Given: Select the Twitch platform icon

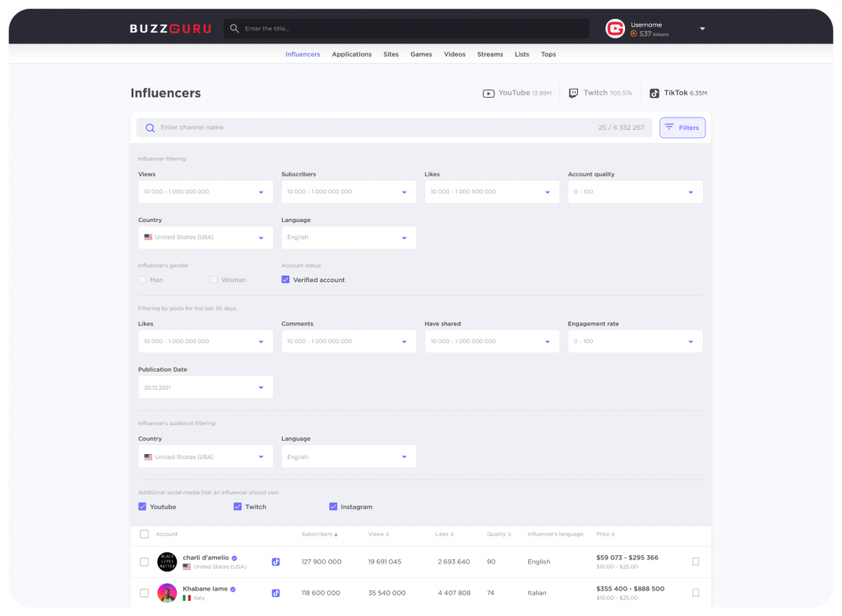Looking at the screenshot, I should click(x=573, y=94).
